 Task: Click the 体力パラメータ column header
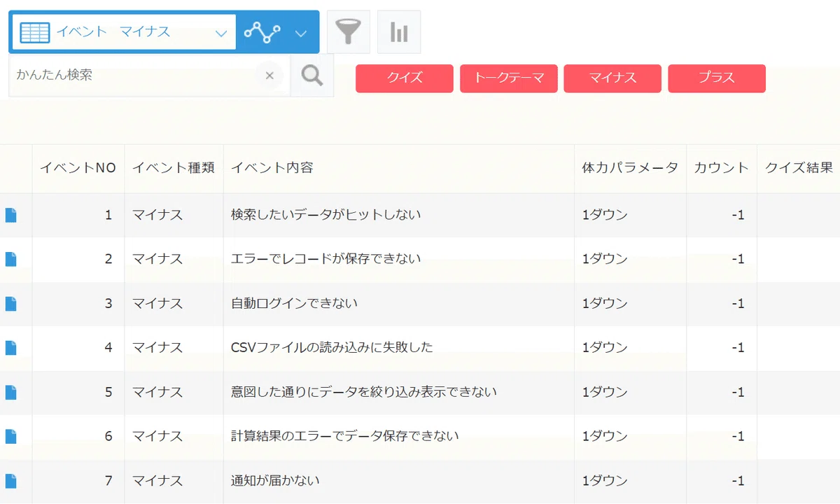(630, 168)
